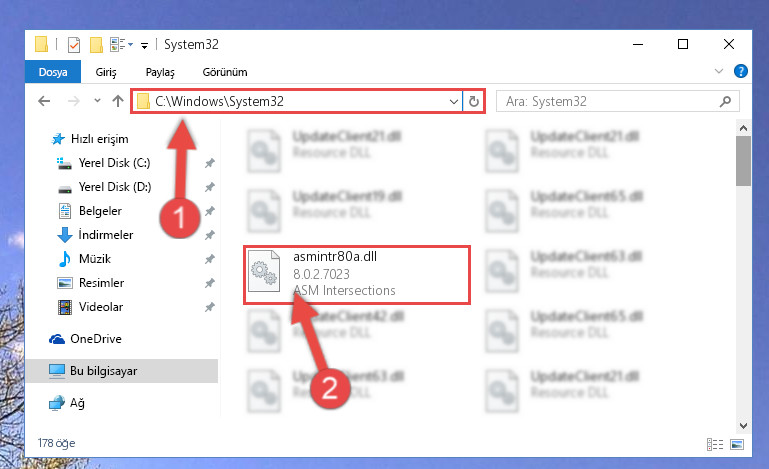Click Properties icon in quick access toolbar
Screen dimensions: 769x469
(x=74, y=45)
